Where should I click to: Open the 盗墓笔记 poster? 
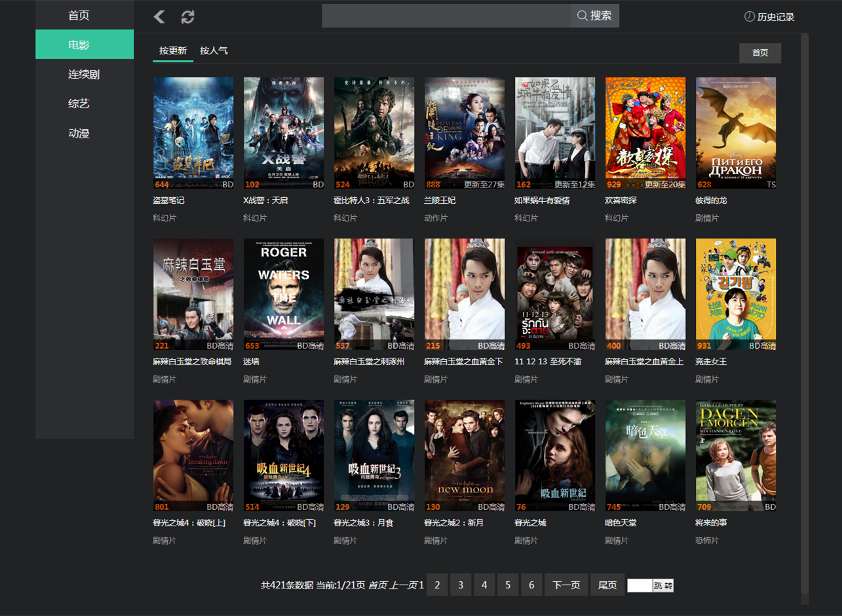[x=193, y=133]
